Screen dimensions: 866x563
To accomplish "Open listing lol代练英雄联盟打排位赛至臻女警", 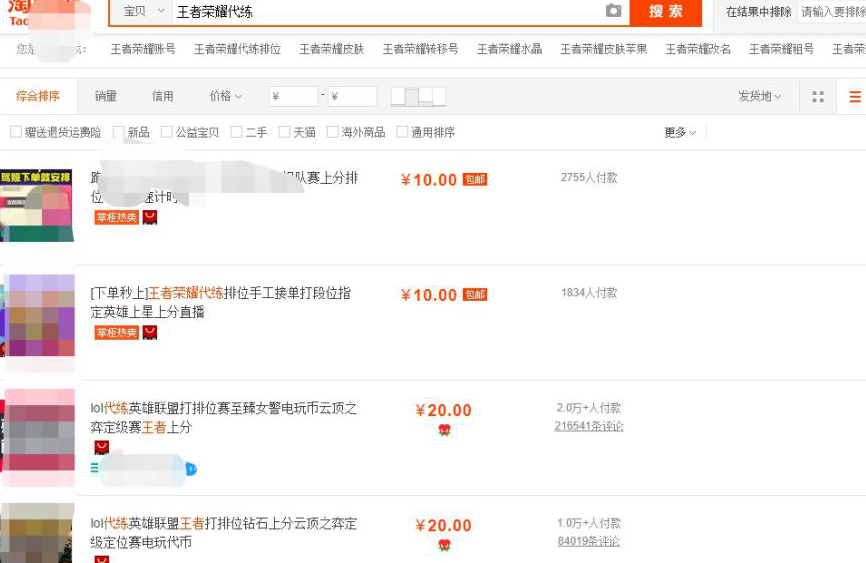I will [224, 417].
